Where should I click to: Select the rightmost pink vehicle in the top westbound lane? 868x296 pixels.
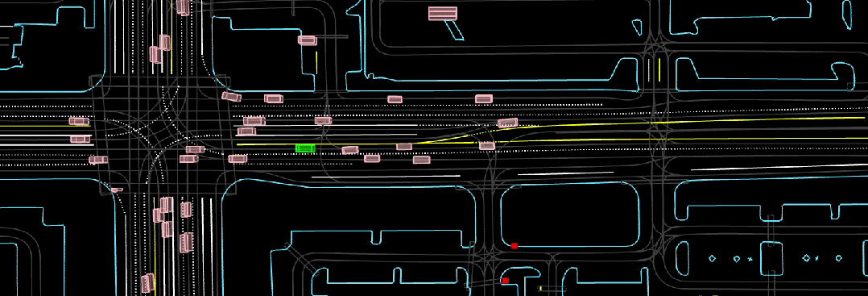[484, 98]
